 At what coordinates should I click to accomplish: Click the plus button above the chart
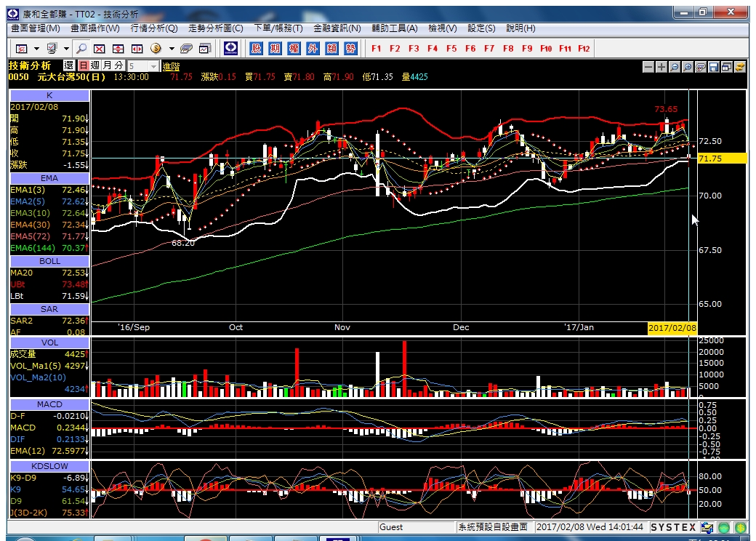pos(661,67)
